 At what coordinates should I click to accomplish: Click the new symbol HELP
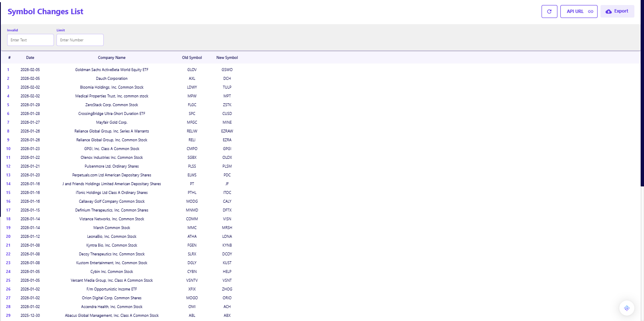[x=227, y=272]
